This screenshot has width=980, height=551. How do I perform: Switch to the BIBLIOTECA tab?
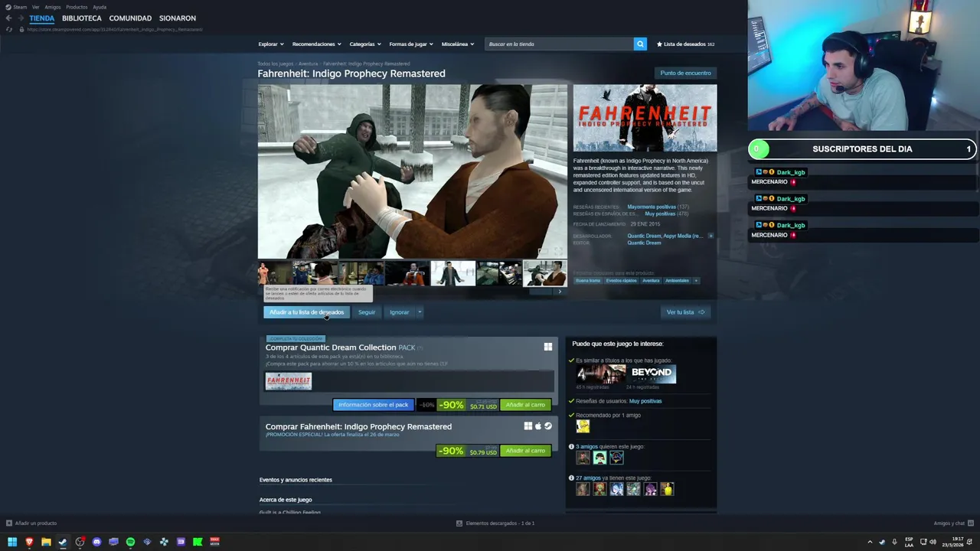pos(82,18)
